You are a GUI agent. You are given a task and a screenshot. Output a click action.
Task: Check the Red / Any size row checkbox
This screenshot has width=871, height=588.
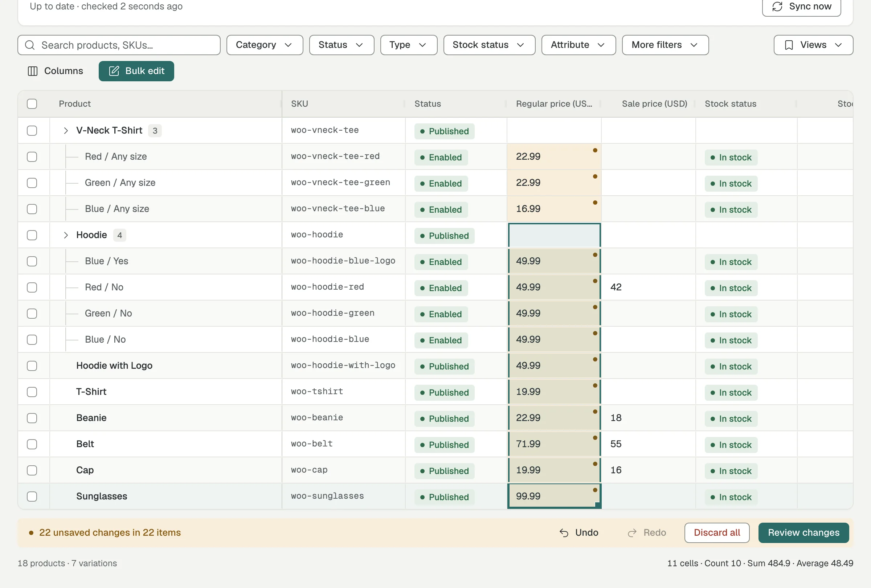(x=32, y=157)
